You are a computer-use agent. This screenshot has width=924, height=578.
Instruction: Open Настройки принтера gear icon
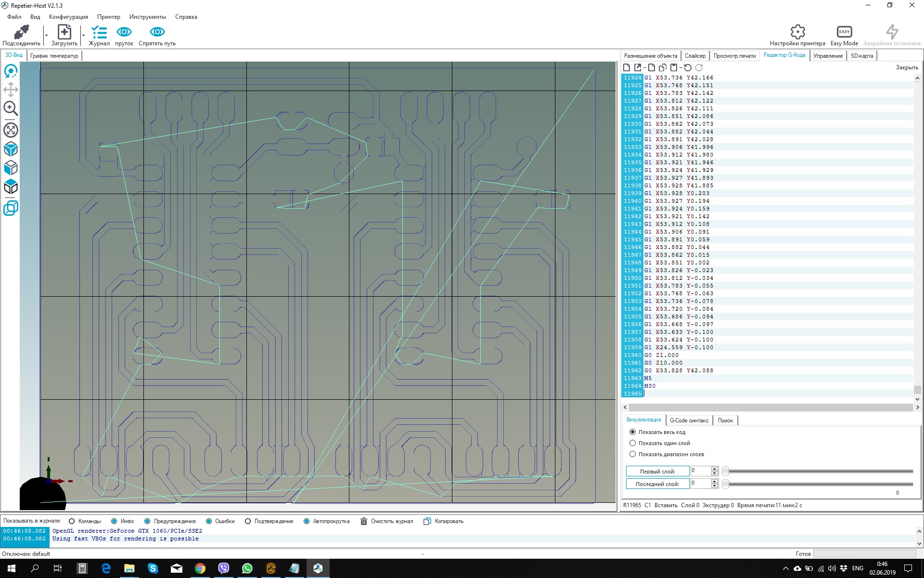coord(797,32)
